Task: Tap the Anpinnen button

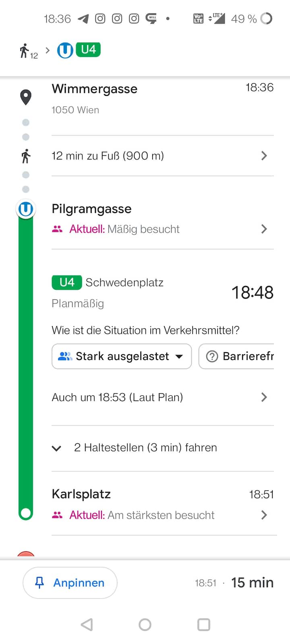Action: pyautogui.click(x=70, y=582)
